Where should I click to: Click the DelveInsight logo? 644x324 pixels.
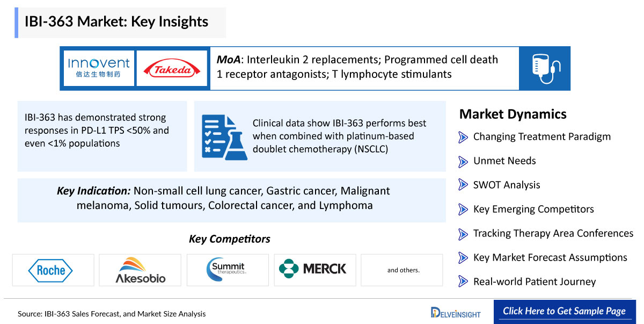[456, 312]
